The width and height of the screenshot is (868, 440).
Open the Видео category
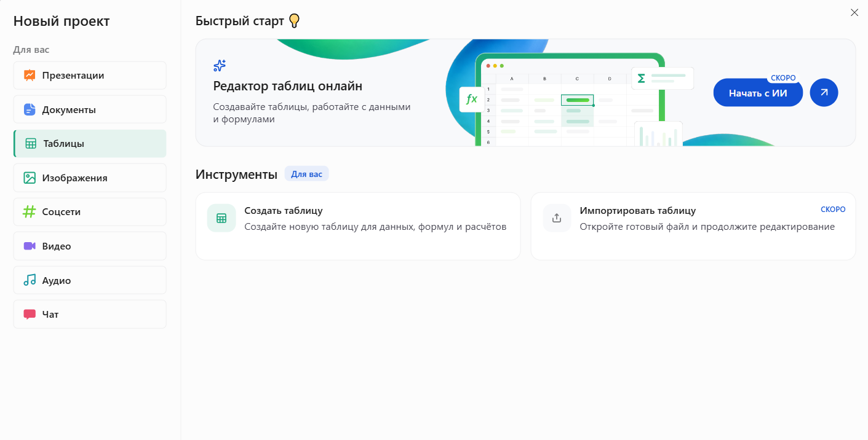(90, 246)
